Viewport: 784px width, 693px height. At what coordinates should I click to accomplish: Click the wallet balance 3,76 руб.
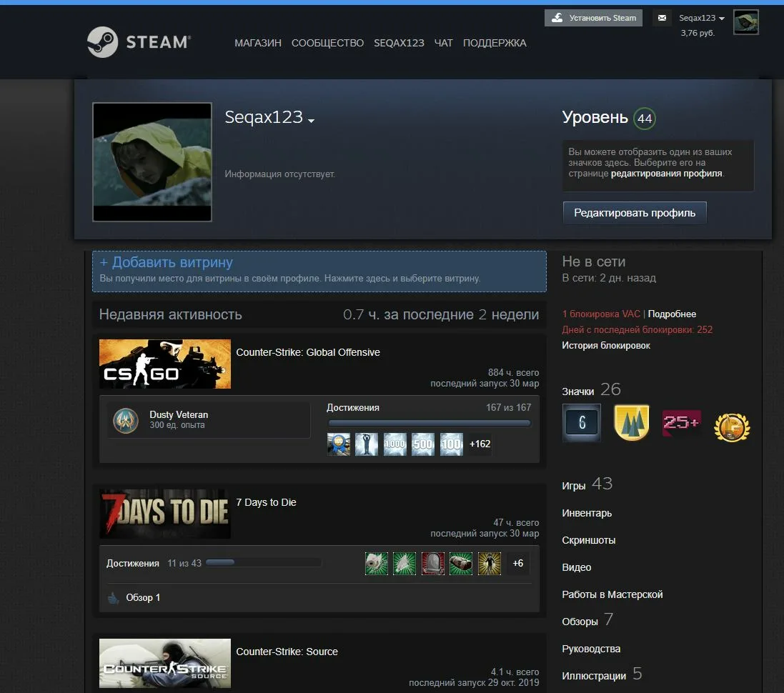click(698, 33)
